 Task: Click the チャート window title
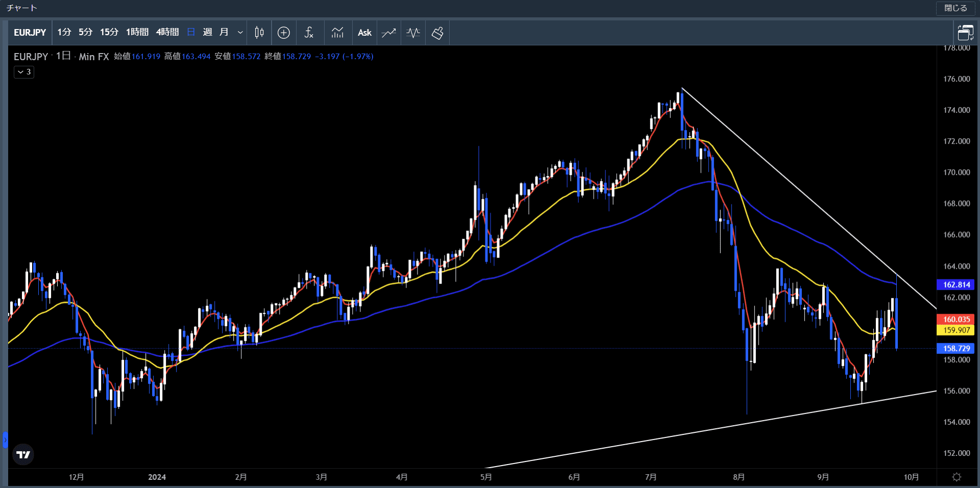pos(21,8)
